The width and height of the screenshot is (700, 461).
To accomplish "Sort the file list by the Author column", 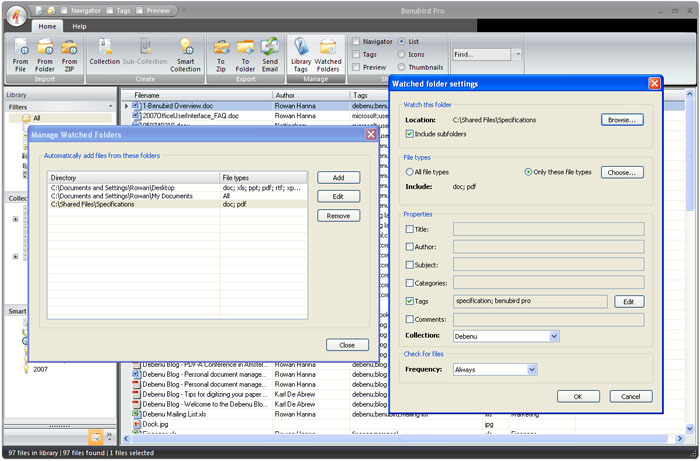I will (x=311, y=95).
